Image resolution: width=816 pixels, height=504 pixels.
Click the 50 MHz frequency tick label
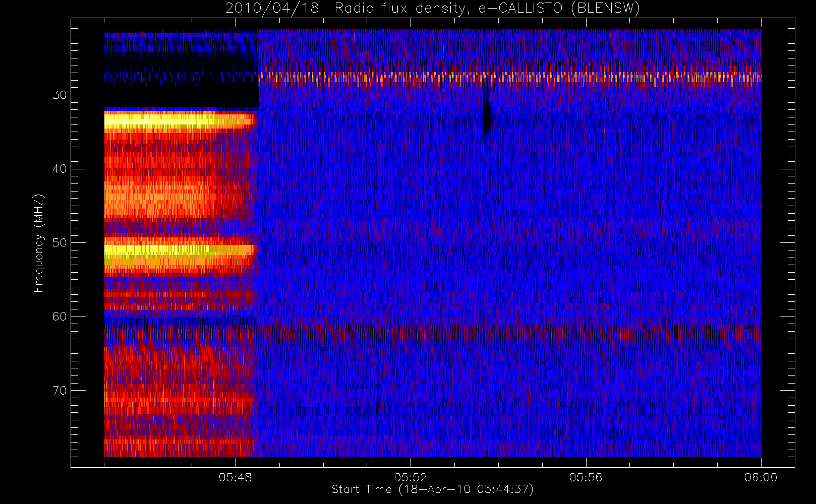pos(60,243)
